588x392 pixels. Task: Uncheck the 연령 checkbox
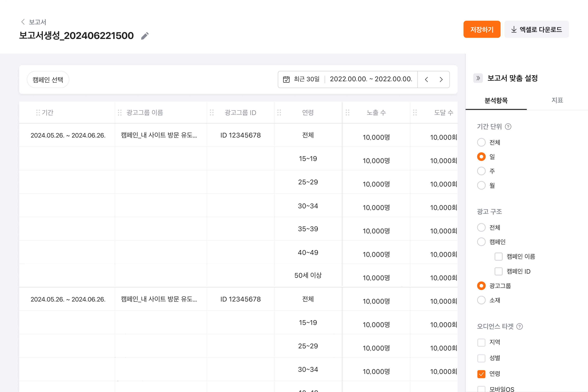pyautogui.click(x=481, y=374)
